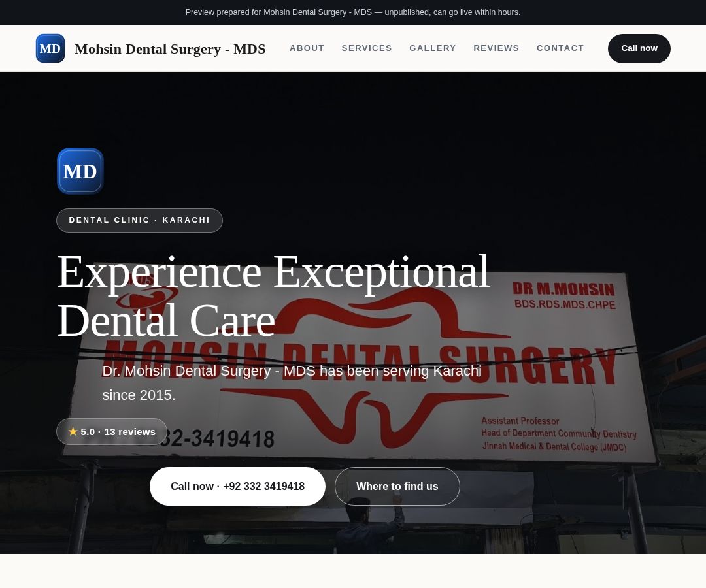Click Where to find us button
Screen dimensions: 706x588
[397, 486]
